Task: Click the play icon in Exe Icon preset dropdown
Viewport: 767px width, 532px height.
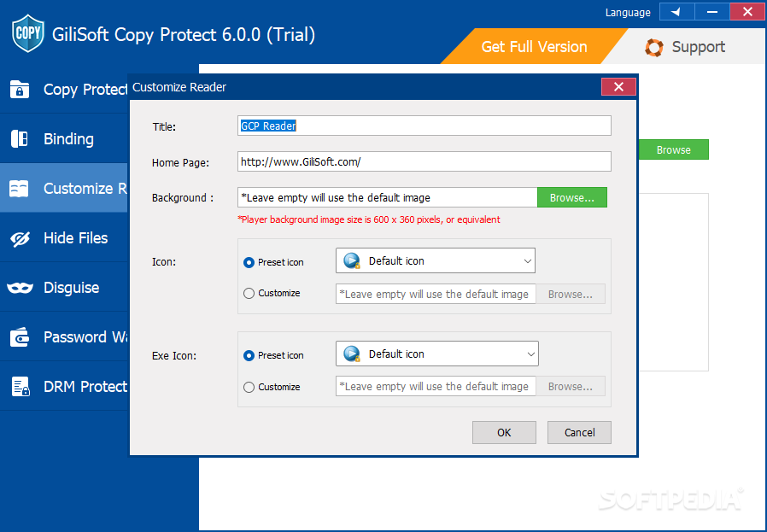Action: pos(352,354)
